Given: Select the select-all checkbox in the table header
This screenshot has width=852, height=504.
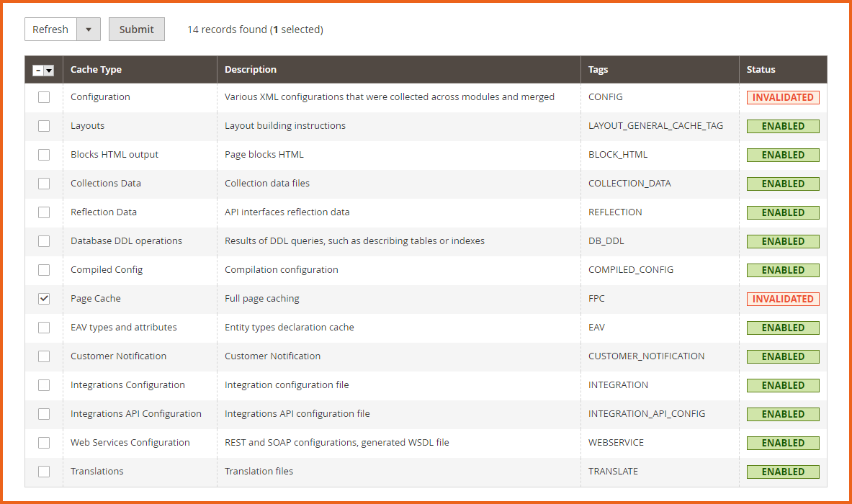Looking at the screenshot, I should (x=38, y=70).
